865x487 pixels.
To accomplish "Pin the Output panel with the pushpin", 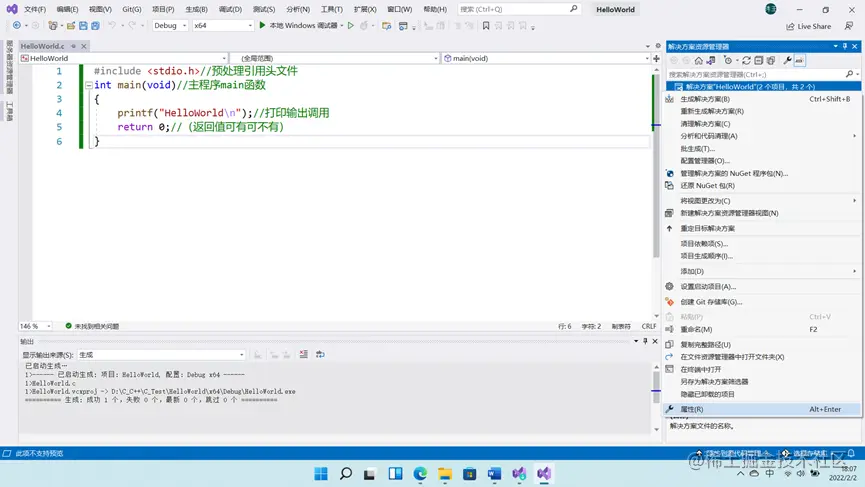I will (645, 341).
